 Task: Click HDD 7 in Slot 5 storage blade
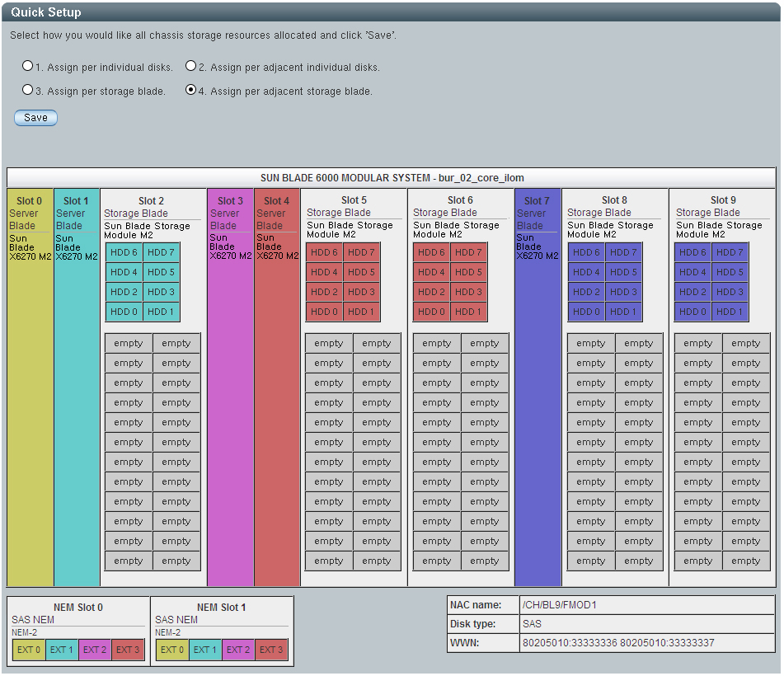[x=361, y=252]
